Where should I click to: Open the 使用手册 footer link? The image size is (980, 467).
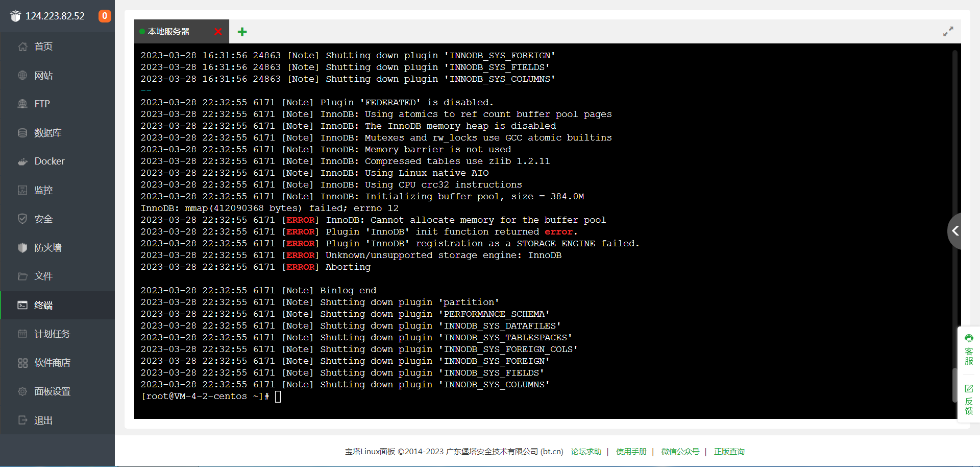tap(631, 452)
